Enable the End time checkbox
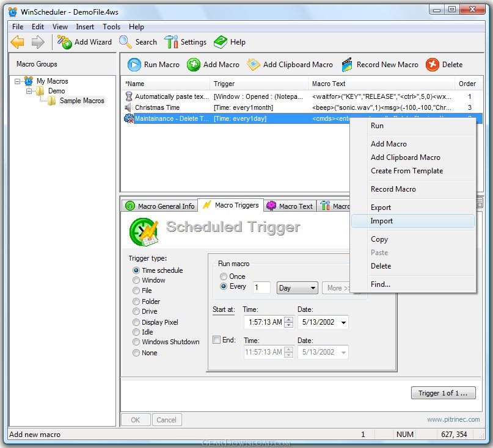 click(217, 340)
